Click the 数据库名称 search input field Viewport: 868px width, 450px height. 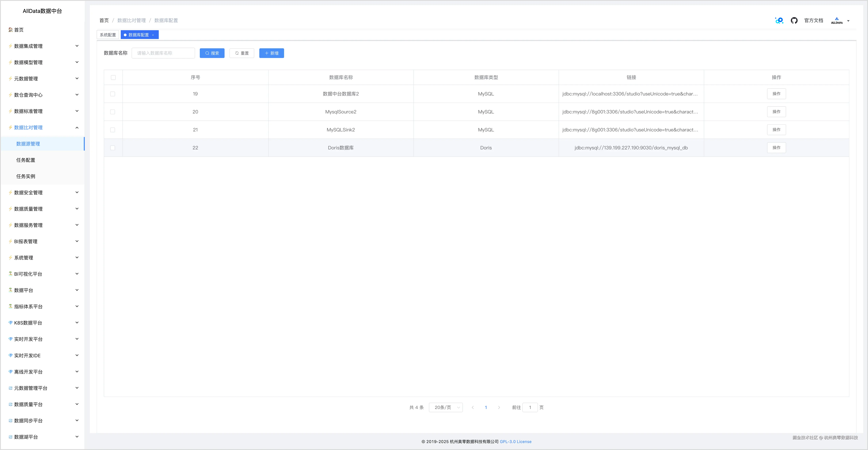[x=163, y=53]
